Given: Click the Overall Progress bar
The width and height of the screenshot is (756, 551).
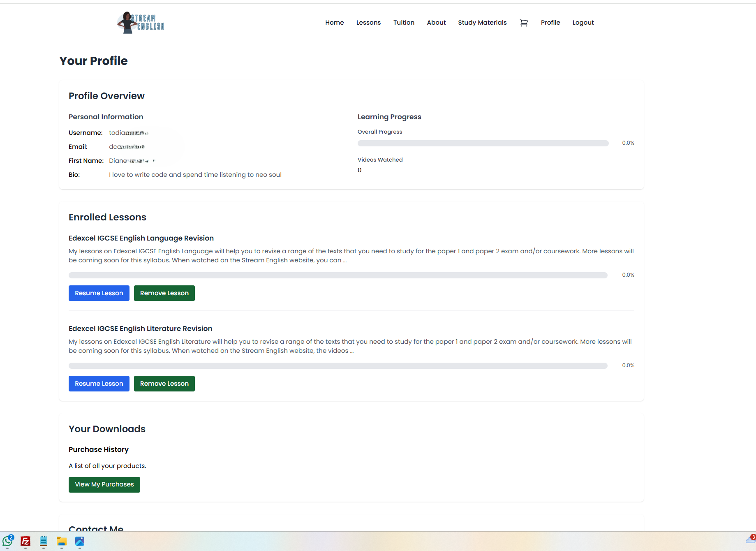Looking at the screenshot, I should coord(483,143).
